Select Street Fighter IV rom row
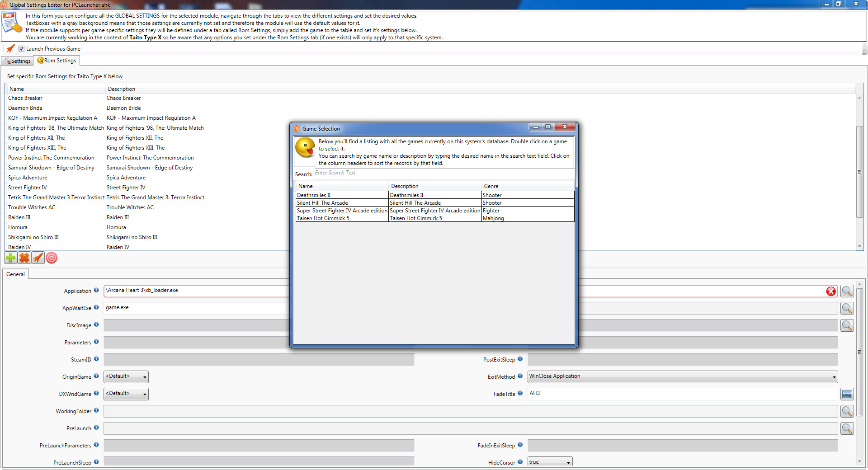Image resolution: width=868 pixels, height=470 pixels. point(431,188)
